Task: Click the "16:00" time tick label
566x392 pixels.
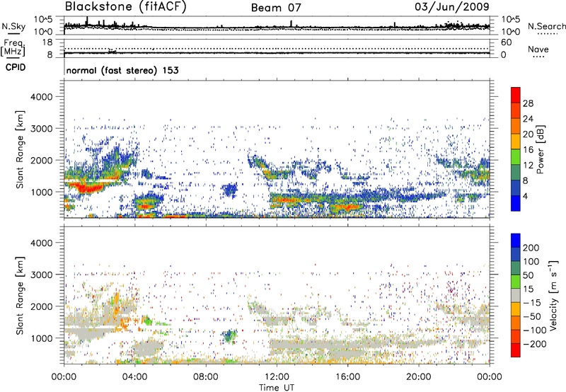Action: coord(347,377)
